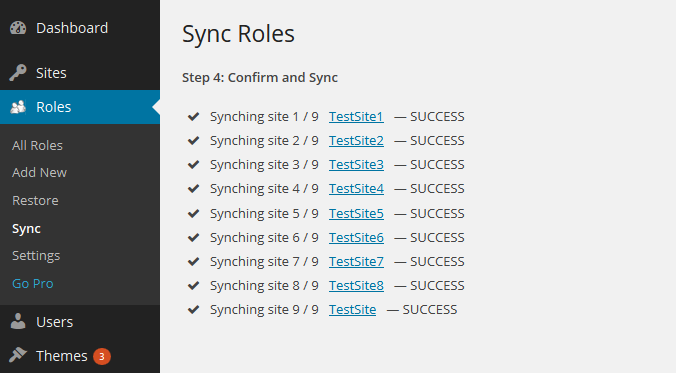This screenshot has height=373, width=676.
Task: Open the Dashboard menu label
Action: 72,28
